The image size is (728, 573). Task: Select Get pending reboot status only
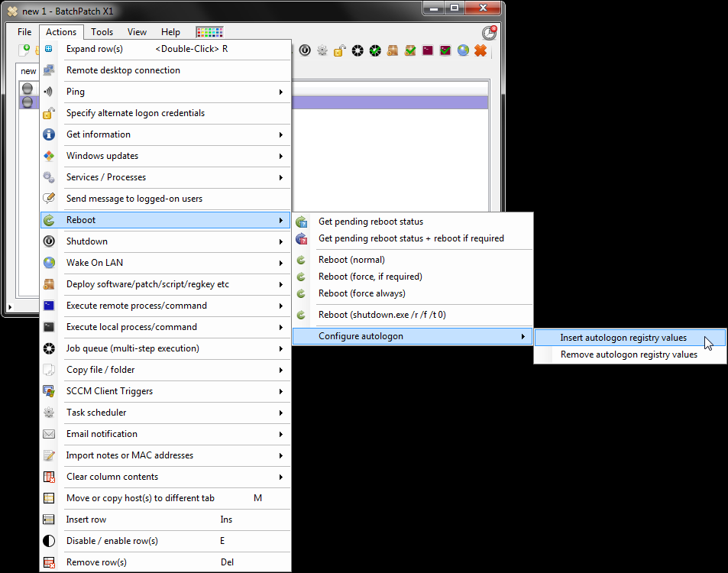pos(413,222)
